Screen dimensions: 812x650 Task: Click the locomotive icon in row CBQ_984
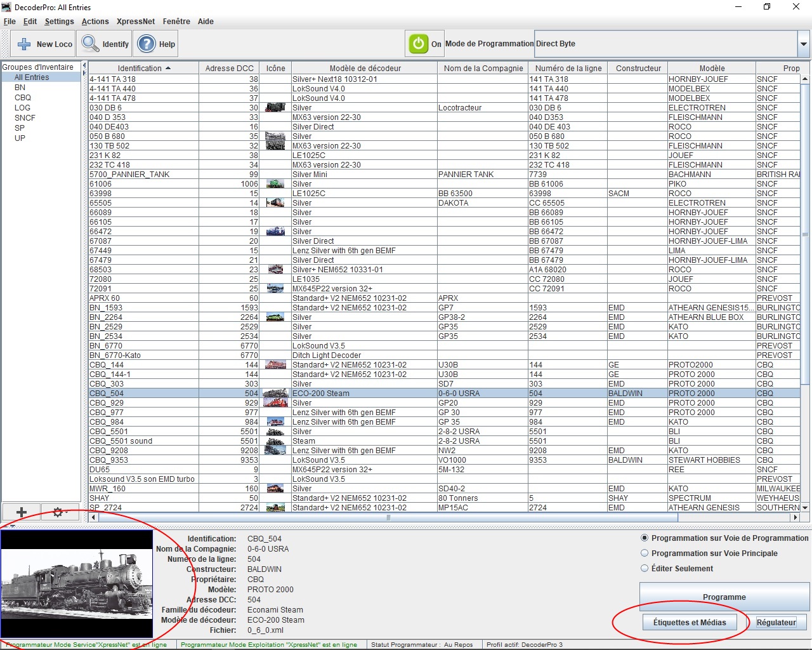tap(275, 422)
